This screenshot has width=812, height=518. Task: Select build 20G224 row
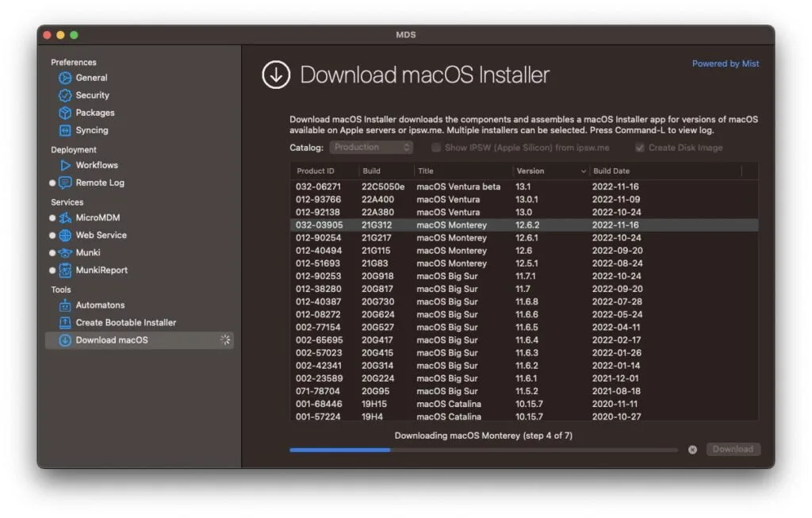[x=524, y=378]
